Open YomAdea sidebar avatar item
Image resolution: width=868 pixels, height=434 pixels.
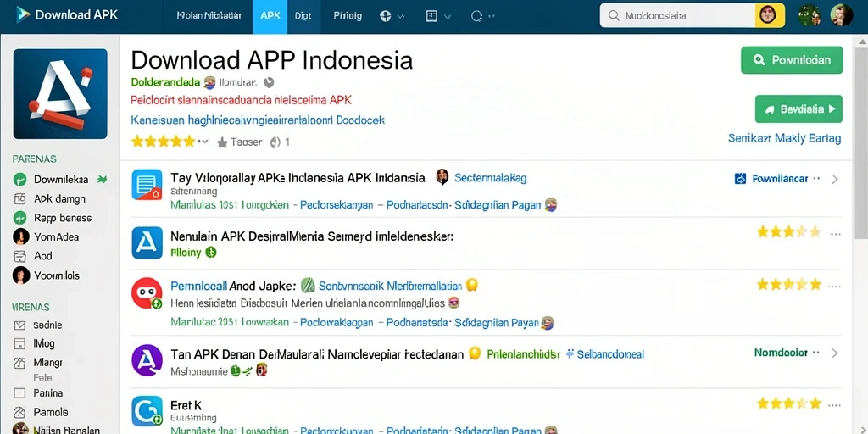(46, 237)
